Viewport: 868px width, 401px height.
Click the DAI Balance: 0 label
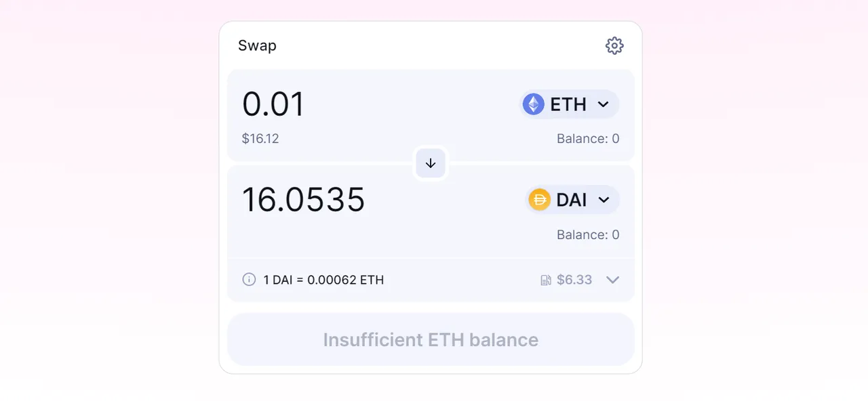coord(588,235)
